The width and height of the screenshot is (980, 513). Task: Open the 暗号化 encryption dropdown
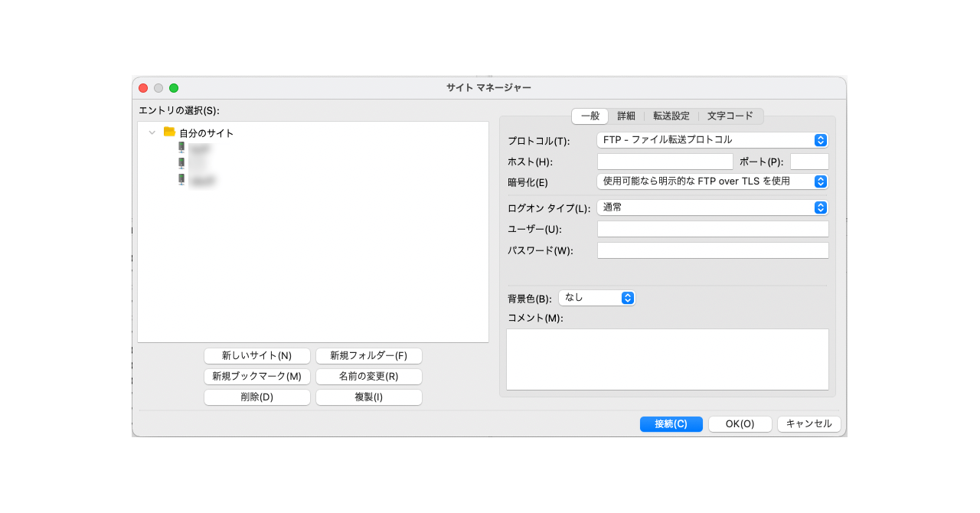point(711,181)
